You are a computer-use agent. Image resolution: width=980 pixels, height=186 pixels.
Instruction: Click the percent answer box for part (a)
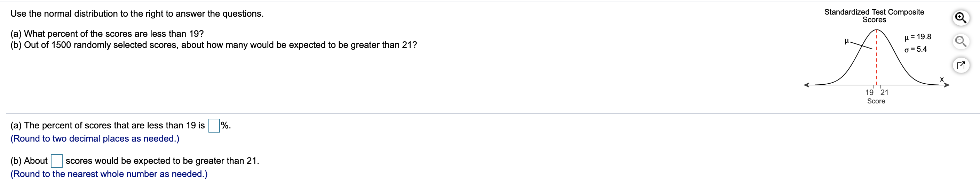[214, 126]
